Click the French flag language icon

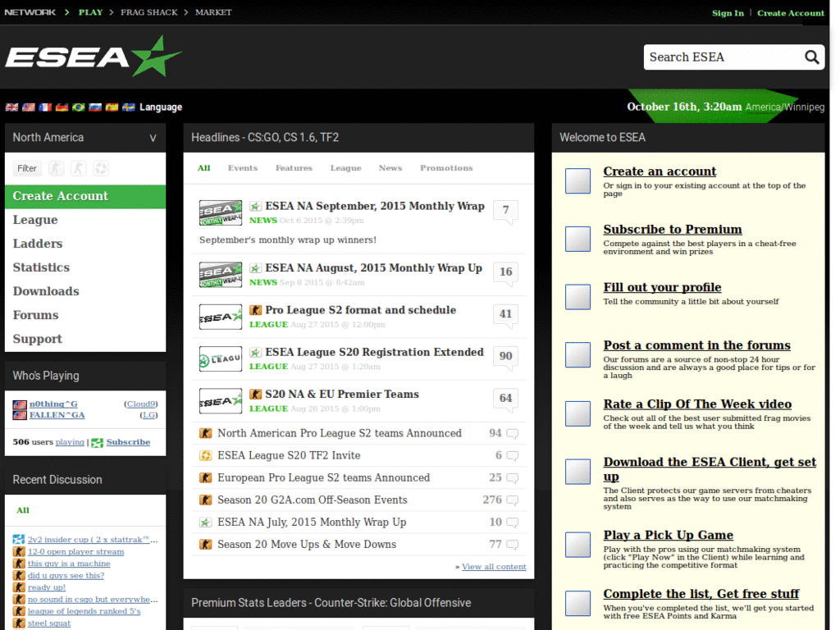[43, 107]
